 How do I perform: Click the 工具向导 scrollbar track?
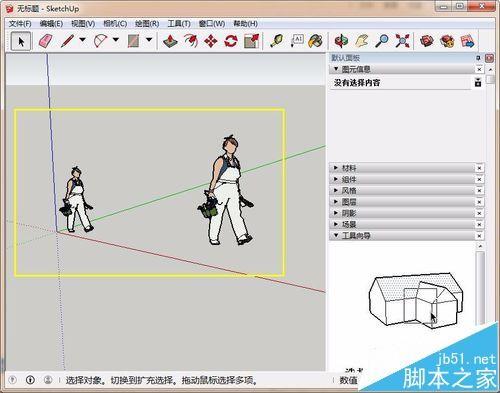point(480,287)
